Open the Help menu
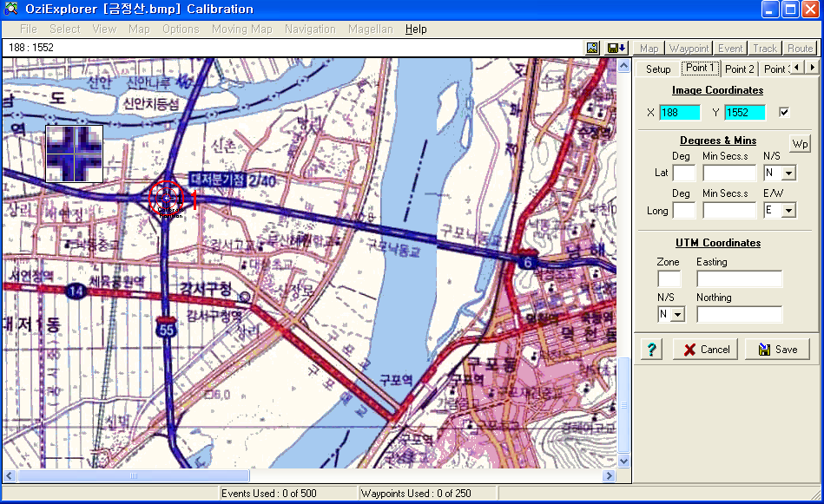Screen dimensions: 824x504 pyautogui.click(x=416, y=29)
